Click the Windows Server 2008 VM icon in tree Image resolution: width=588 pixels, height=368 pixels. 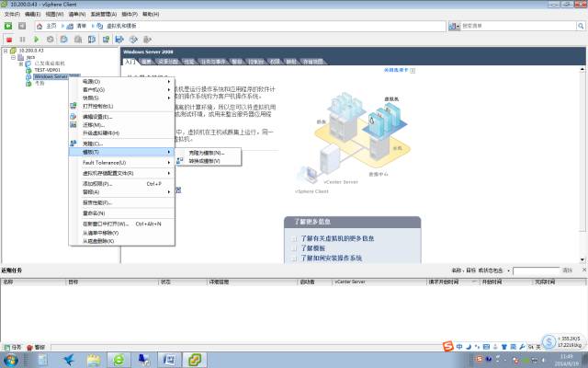click(x=28, y=76)
